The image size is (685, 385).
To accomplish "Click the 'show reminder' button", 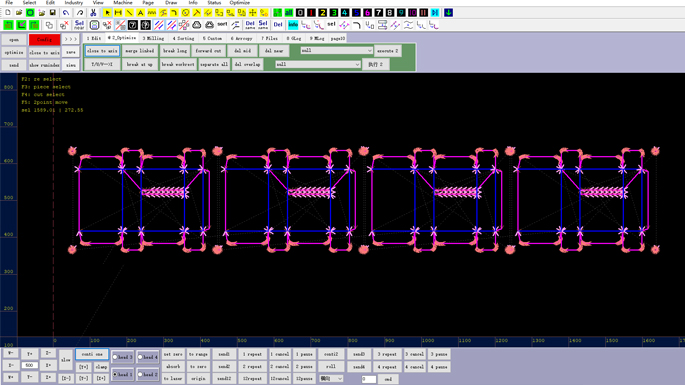I will pos(45,65).
